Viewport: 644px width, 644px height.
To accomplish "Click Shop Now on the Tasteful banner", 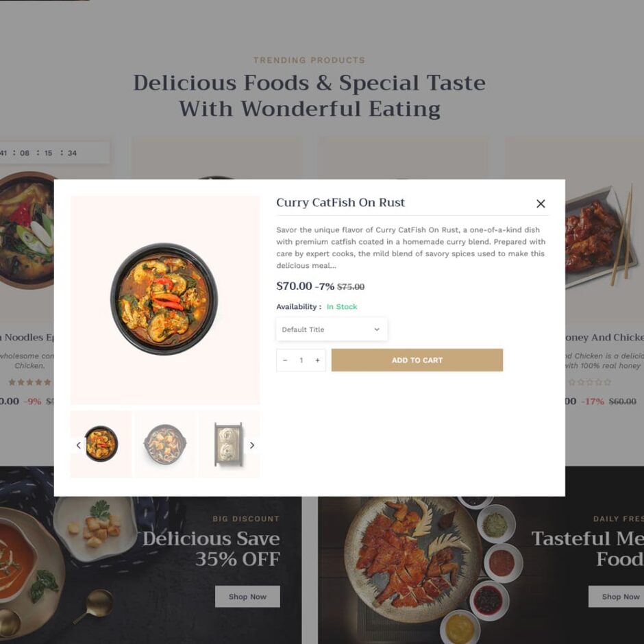I will coord(616,596).
